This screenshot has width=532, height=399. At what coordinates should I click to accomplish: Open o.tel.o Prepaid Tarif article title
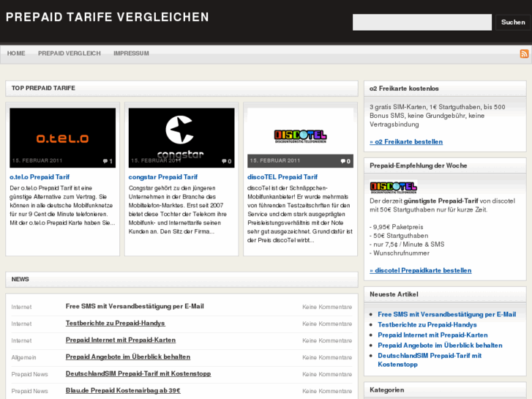tap(40, 177)
